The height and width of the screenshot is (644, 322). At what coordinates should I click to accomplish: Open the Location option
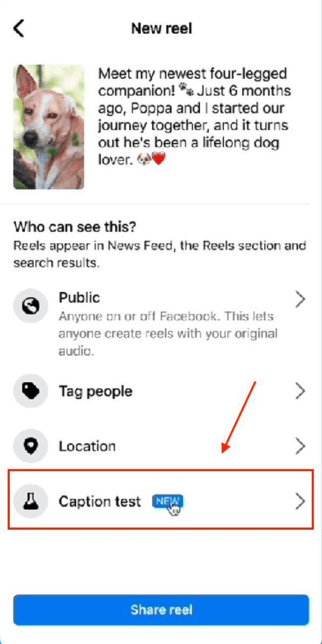point(161,447)
